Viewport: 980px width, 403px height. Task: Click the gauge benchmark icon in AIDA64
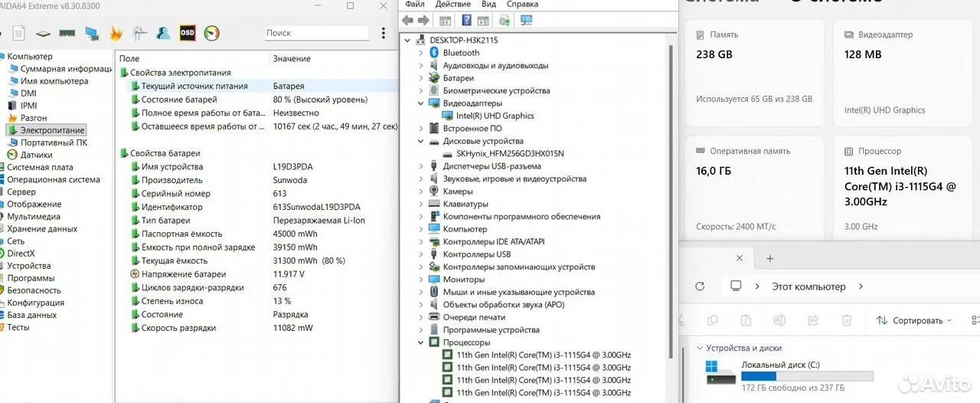212,33
